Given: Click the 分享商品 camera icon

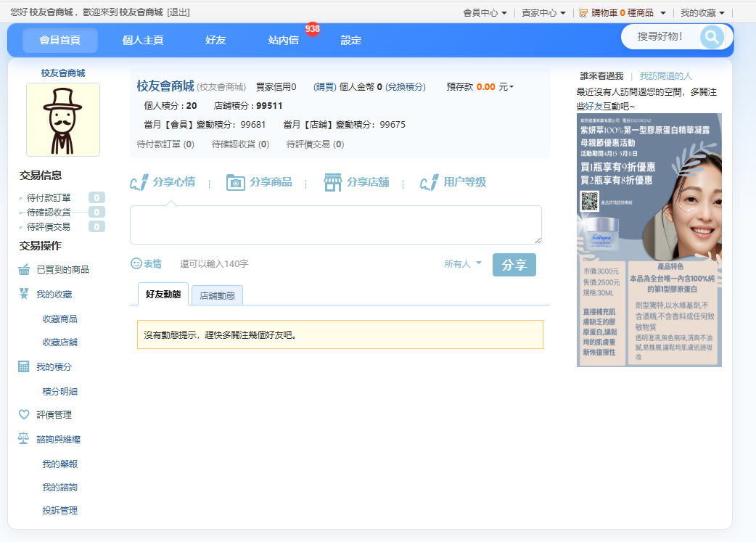Looking at the screenshot, I should click(x=236, y=182).
